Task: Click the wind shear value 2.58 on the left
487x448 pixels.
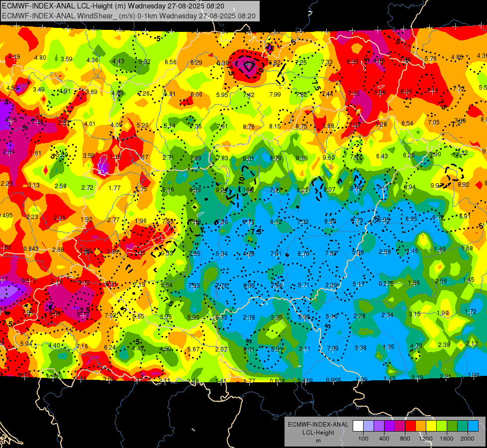Action: [x=61, y=186]
